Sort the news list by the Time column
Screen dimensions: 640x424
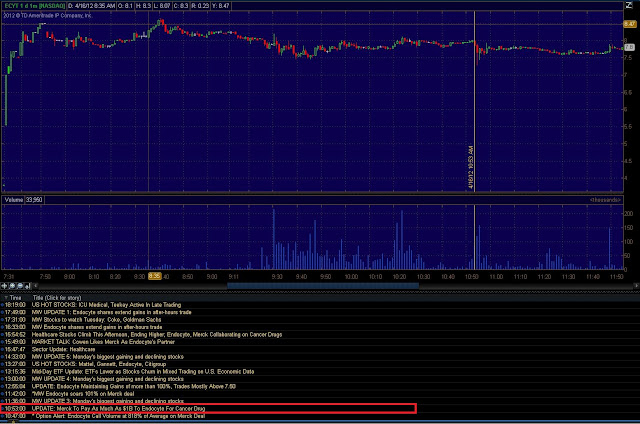(x=15, y=297)
